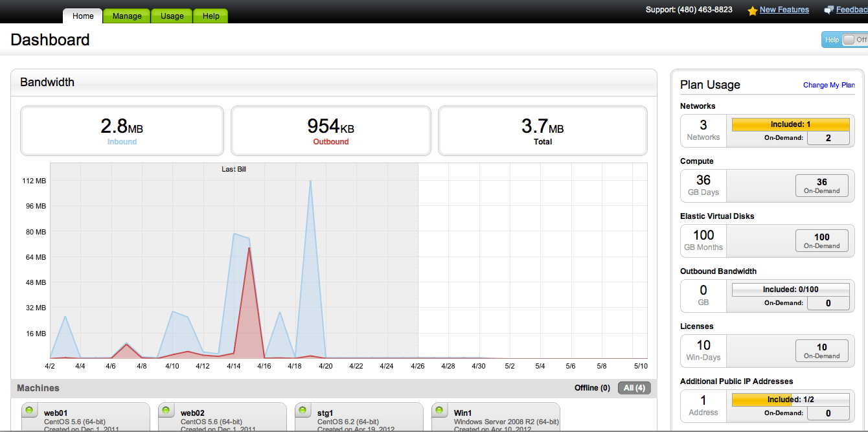Switch to the Help tab
This screenshot has width=868, height=432.
click(210, 16)
